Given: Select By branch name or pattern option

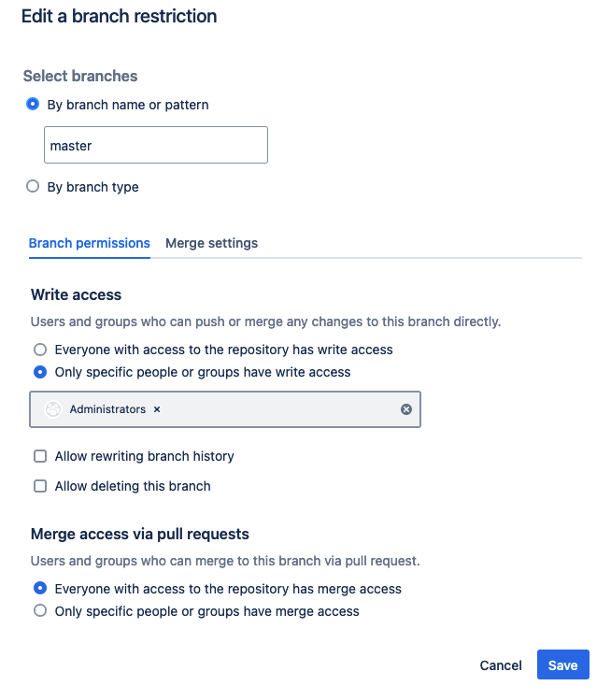Looking at the screenshot, I should pyautogui.click(x=33, y=105).
